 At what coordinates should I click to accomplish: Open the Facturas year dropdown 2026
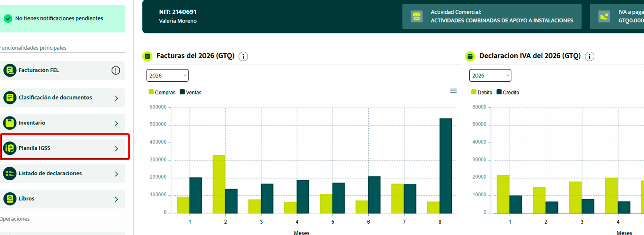coord(167,76)
